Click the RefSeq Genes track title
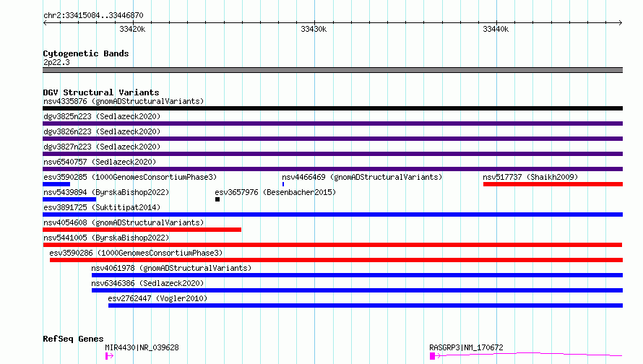The width and height of the screenshot is (643, 364). 73,339
